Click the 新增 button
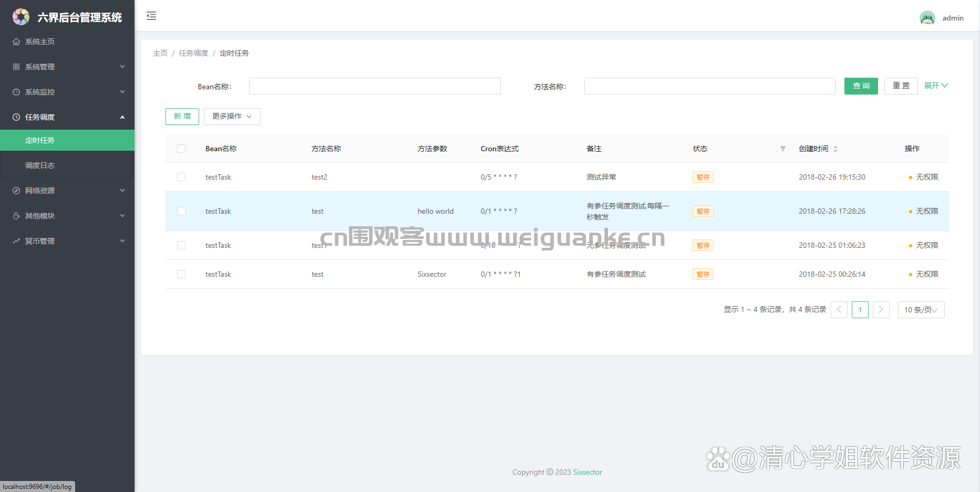Viewport: 980px width, 492px height. click(x=182, y=117)
